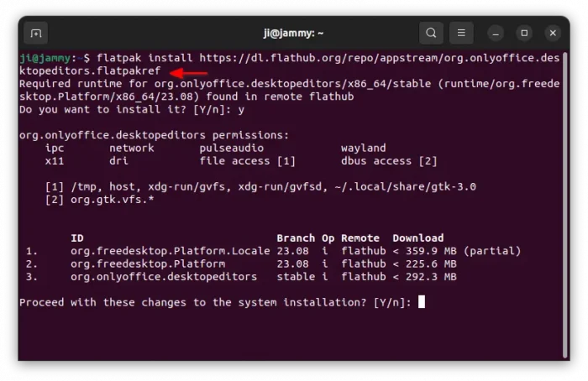Open the hamburger menu
The image size is (588, 381).
tap(461, 34)
